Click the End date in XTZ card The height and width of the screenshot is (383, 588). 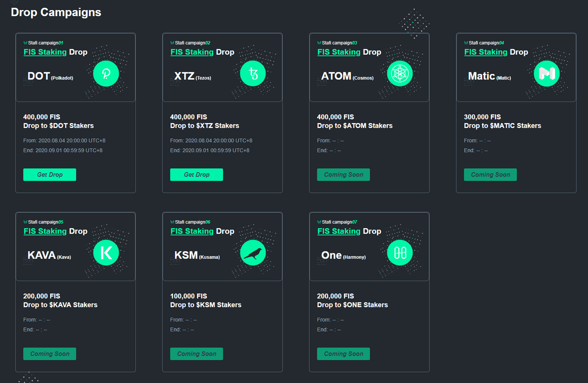[210, 150]
